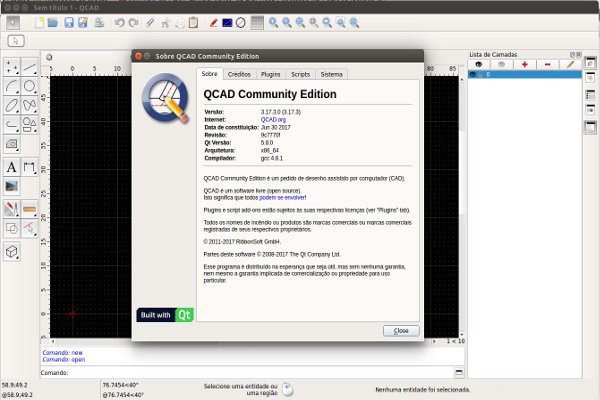Viewport: 600px width, 400px height.
Task: Click the Save As icon with pencil
Action: click(83, 23)
